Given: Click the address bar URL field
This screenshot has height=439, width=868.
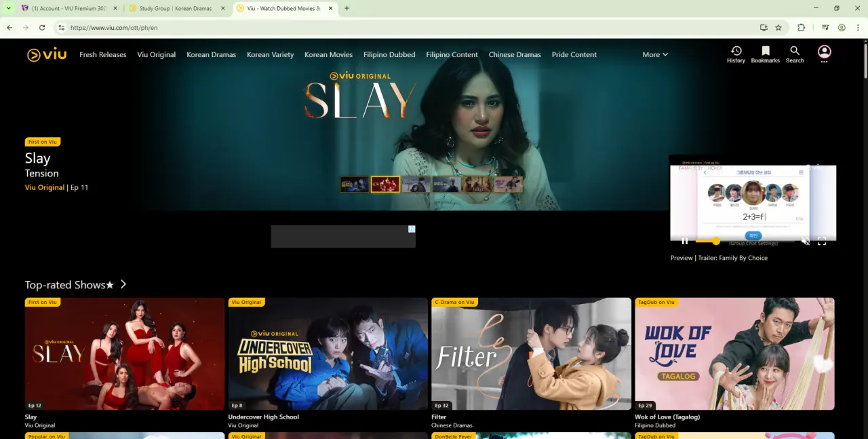Looking at the screenshot, I should (407, 28).
